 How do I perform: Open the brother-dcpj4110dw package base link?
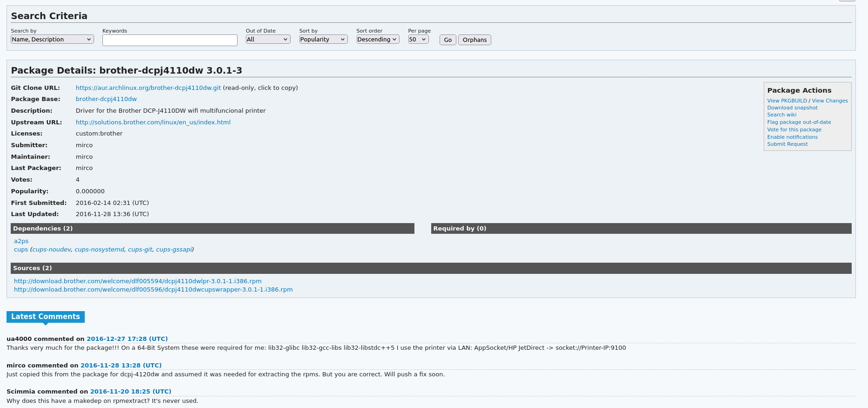(106, 99)
